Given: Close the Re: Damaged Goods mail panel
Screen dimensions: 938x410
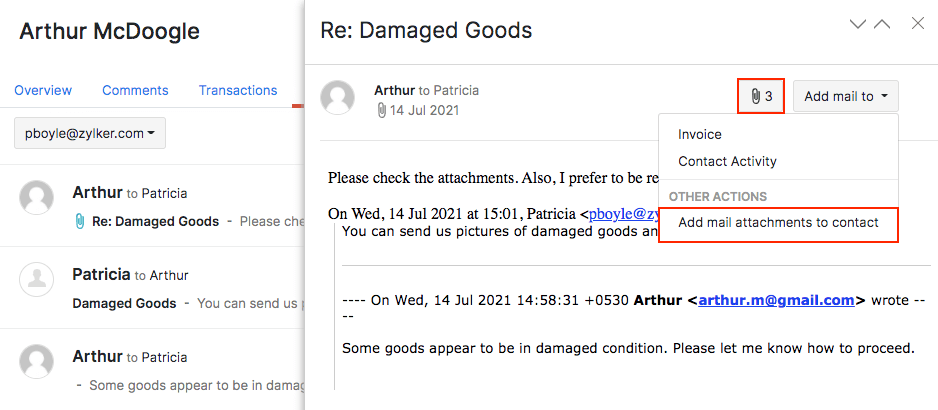Looking at the screenshot, I should point(917,24).
